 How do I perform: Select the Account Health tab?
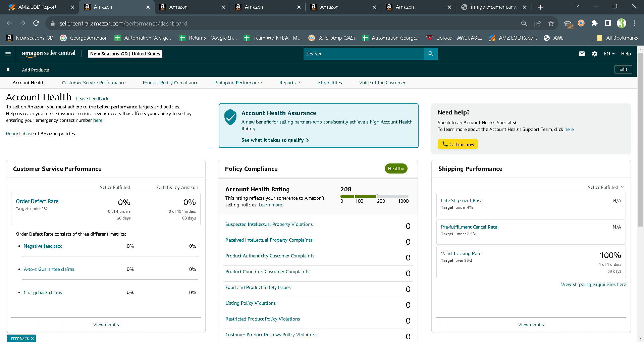click(29, 83)
